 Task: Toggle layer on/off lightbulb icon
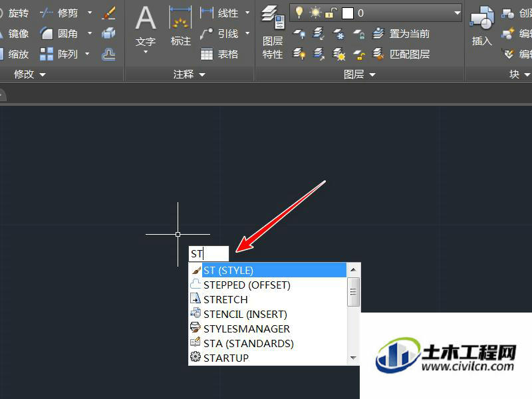pos(299,13)
